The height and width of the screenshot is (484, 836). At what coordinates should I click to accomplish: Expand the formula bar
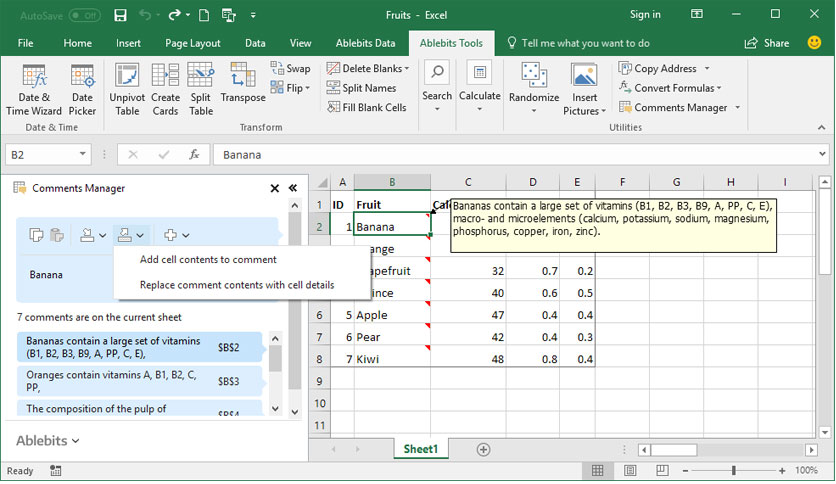pyautogui.click(x=822, y=154)
